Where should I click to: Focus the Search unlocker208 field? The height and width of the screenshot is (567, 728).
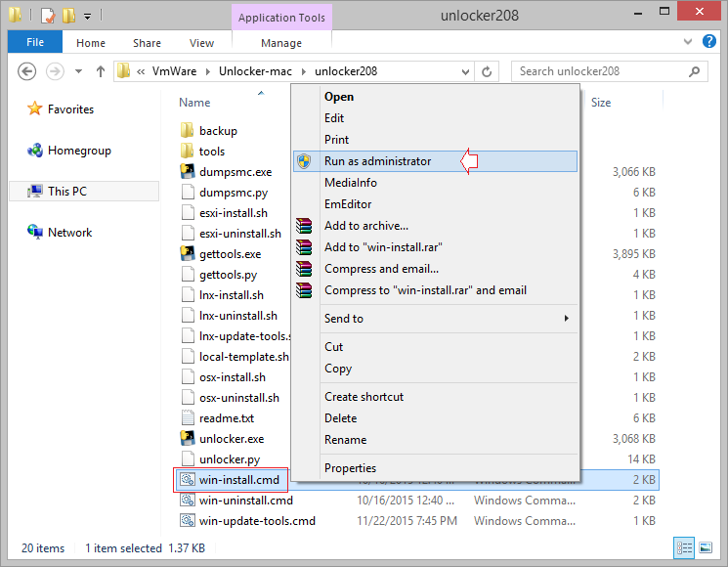click(609, 71)
